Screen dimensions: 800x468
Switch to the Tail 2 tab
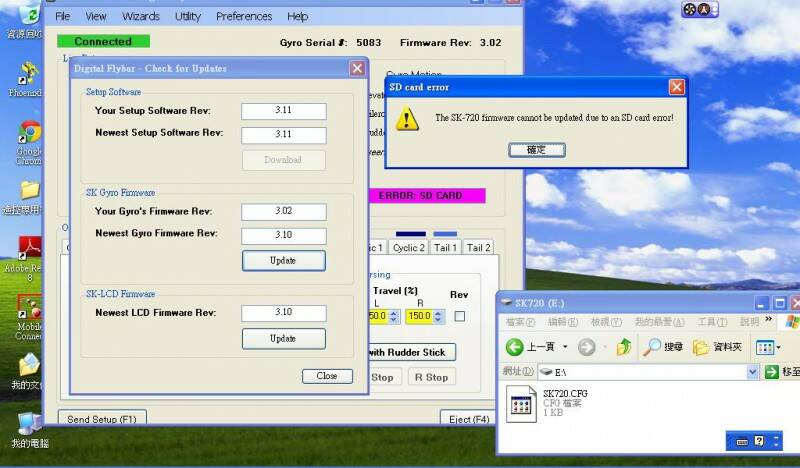coord(478,248)
